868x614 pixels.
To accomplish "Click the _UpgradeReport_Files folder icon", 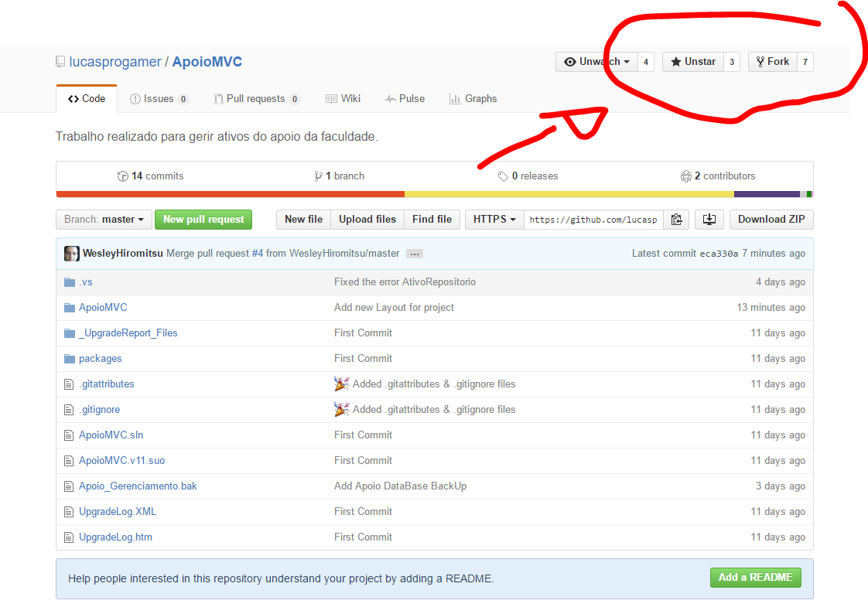I will (69, 333).
